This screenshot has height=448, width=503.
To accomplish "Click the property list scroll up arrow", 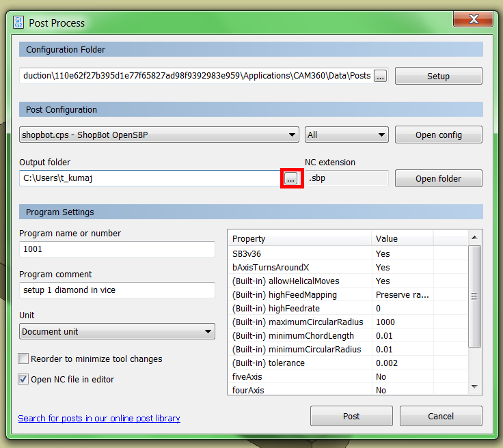I will (474, 238).
